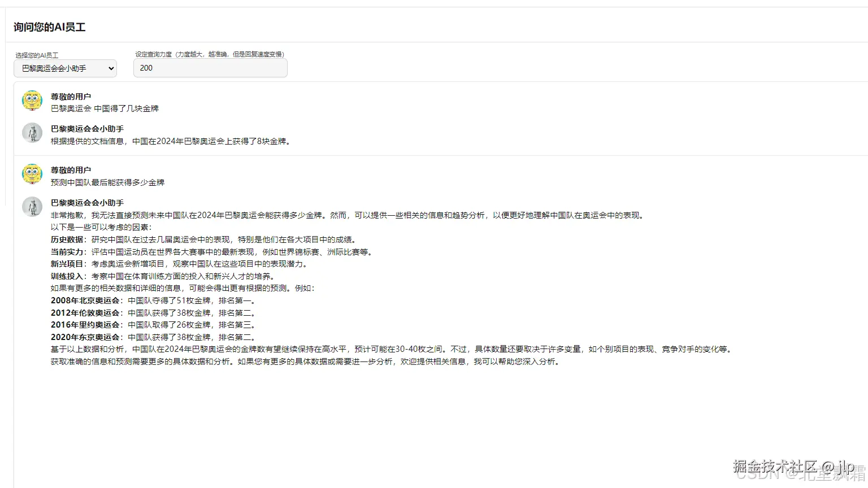Click the 巴黎奥运会会小助手 name above the long answer
Image resolution: width=868 pixels, height=488 pixels.
pos(87,203)
